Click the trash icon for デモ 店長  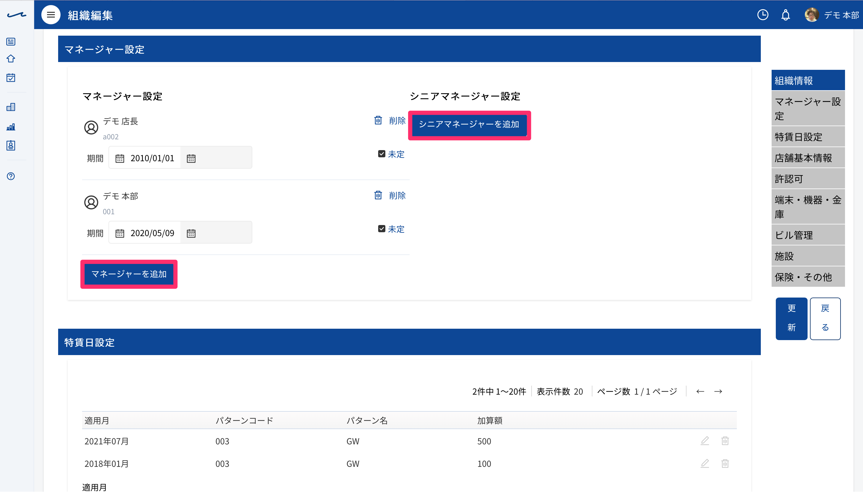(x=378, y=120)
